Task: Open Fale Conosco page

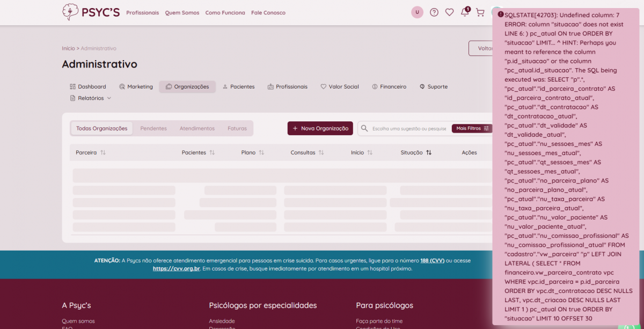Action: (x=268, y=12)
